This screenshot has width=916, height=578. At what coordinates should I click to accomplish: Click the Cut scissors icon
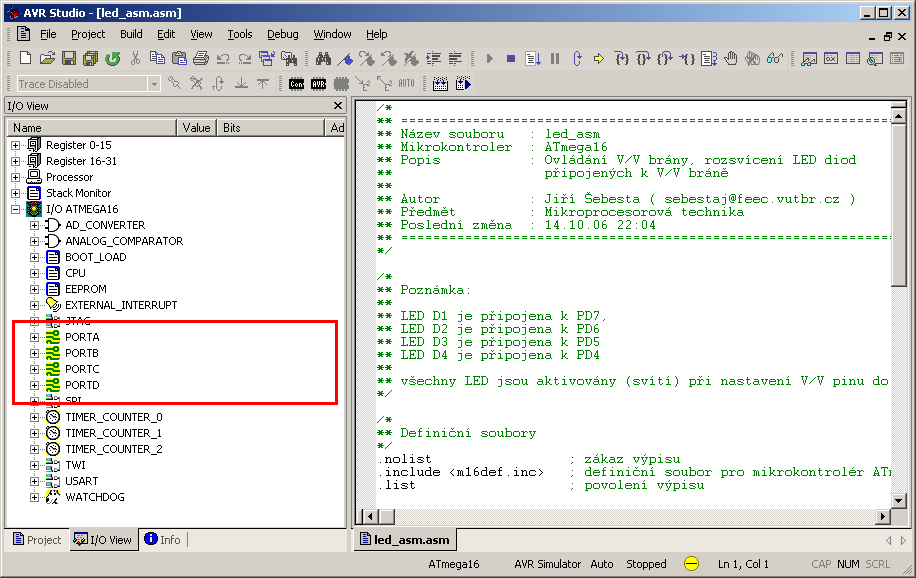point(135,58)
